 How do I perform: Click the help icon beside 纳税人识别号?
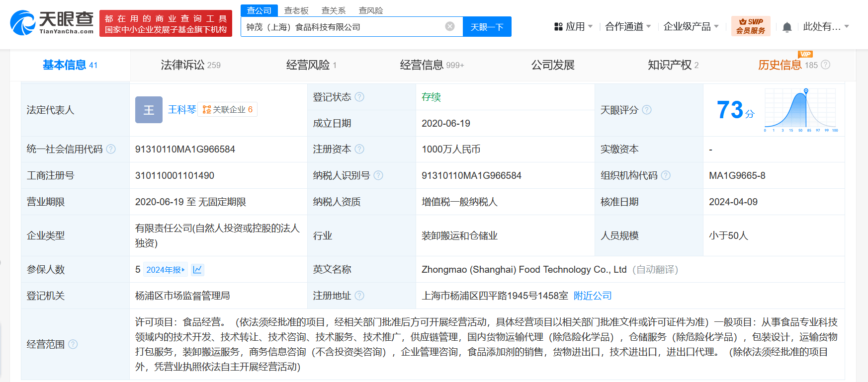[378, 175]
